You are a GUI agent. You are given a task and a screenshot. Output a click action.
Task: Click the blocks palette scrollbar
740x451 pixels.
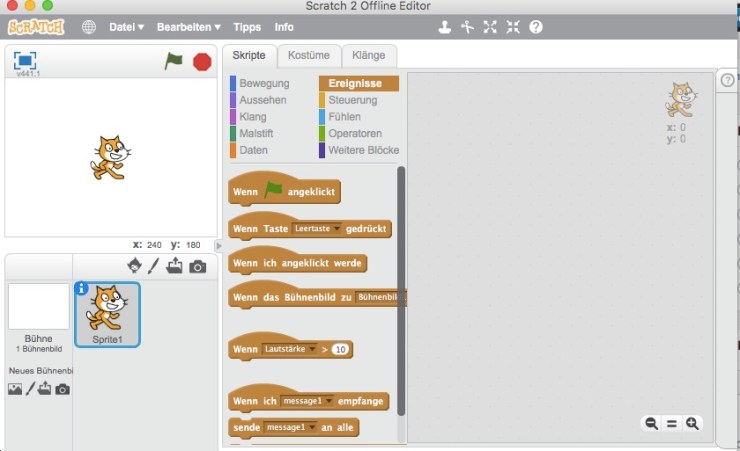coord(401,291)
